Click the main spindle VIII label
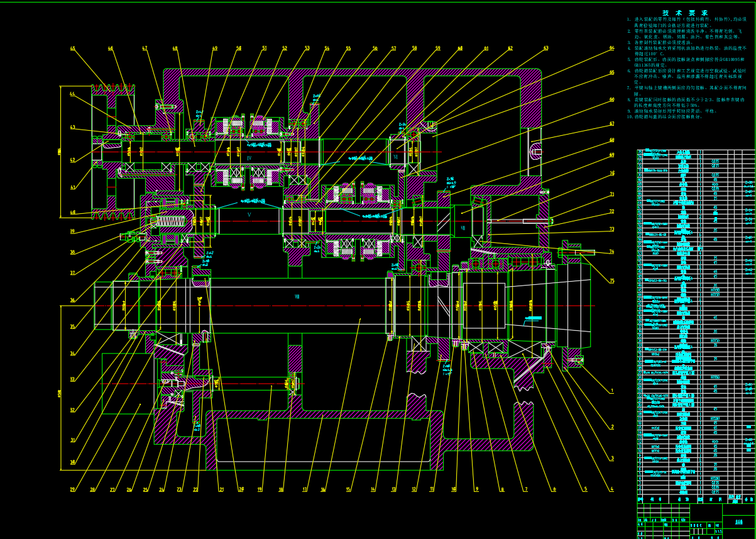Image resolution: width=756 pixels, height=539 pixels. tap(297, 296)
